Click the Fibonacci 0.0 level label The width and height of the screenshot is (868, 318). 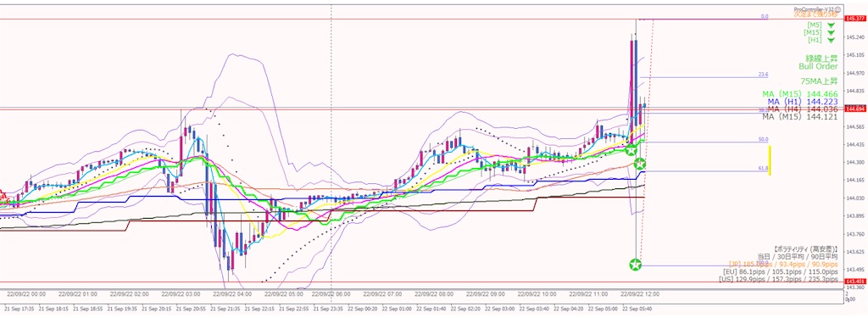765,17
